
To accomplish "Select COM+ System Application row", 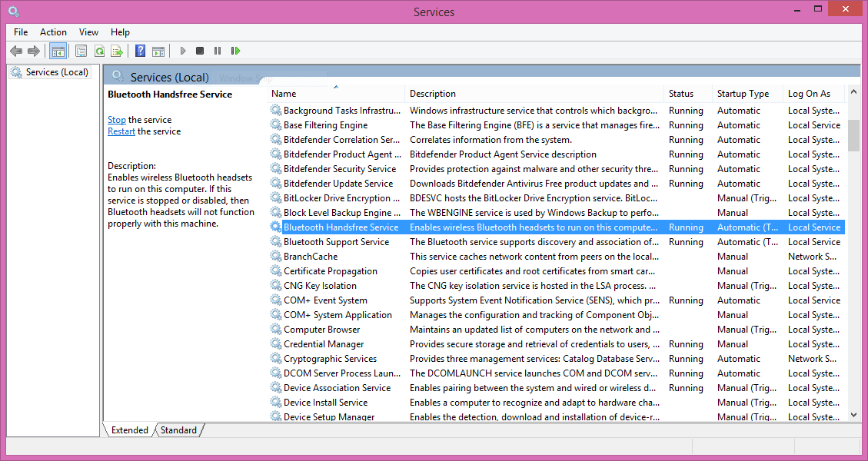I will coord(557,315).
